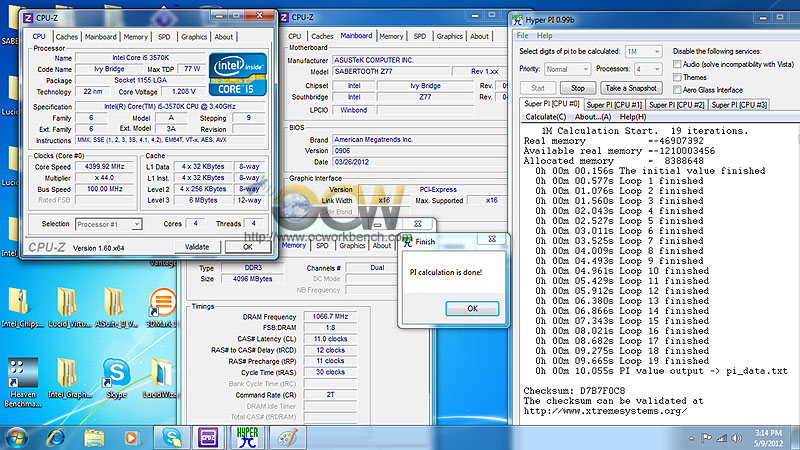
Task: Open Windows Media Player taskbar icon
Action: pos(131,438)
